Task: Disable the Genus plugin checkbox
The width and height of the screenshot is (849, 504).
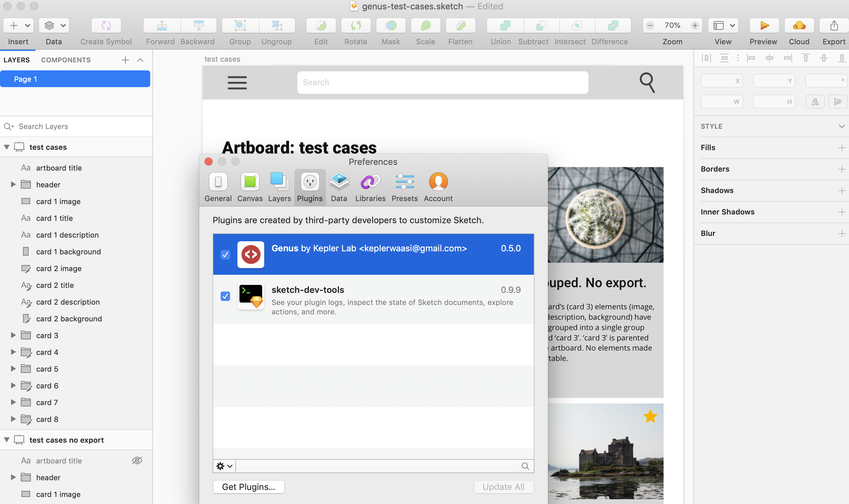Action: [x=225, y=254]
